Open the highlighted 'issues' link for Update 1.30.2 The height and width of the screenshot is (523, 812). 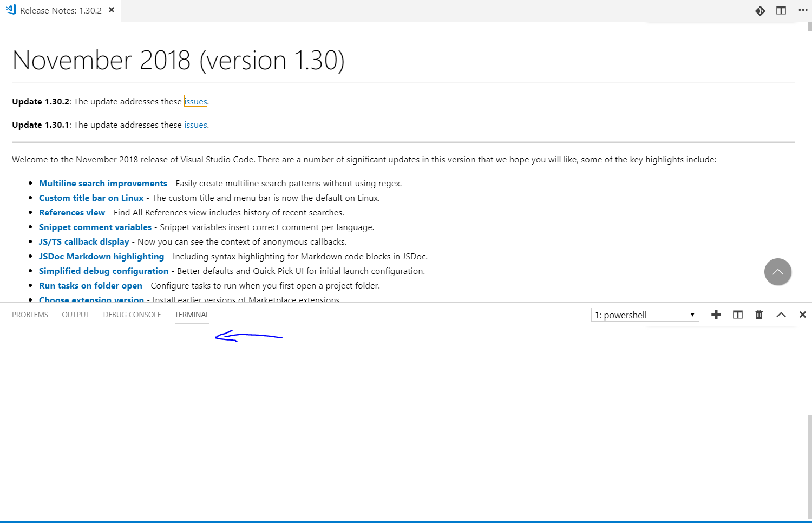coord(195,101)
